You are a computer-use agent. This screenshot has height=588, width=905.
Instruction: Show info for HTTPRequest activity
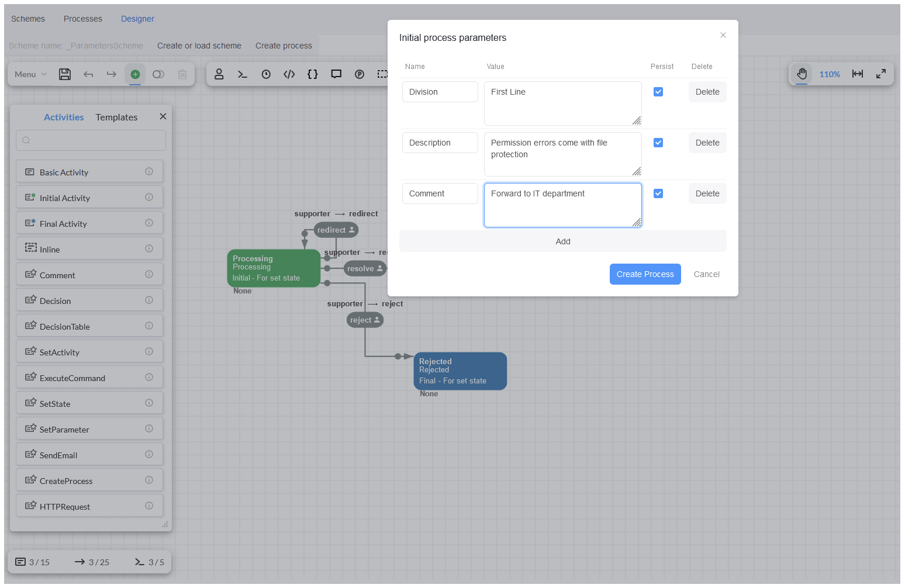149,506
